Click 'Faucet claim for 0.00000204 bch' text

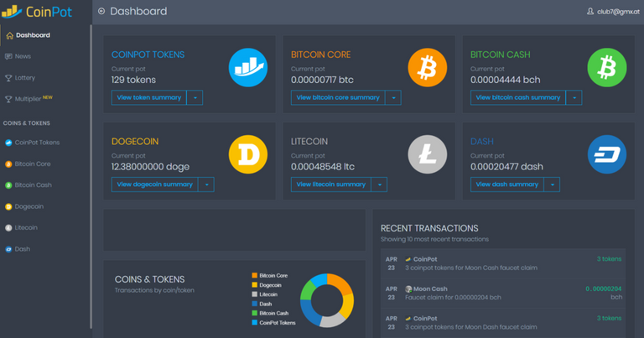(x=453, y=298)
